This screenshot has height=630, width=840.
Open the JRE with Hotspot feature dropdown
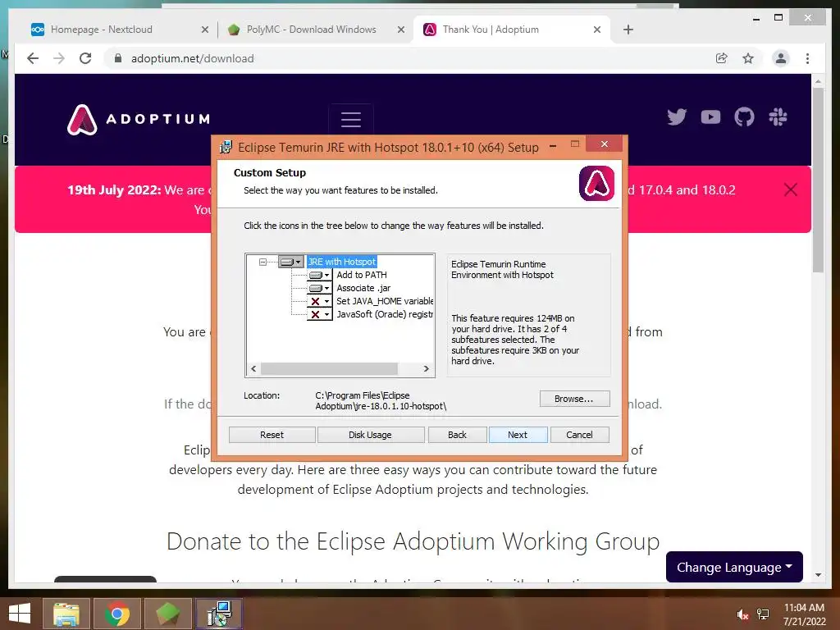tap(291, 262)
